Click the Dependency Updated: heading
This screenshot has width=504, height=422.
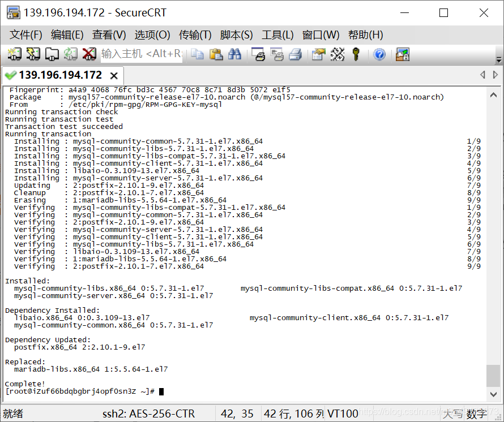[48, 340]
